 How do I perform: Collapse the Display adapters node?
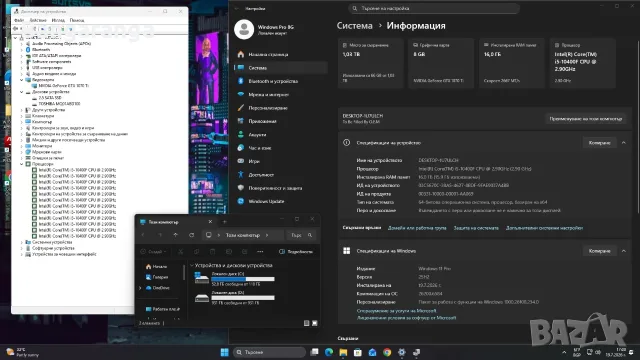click(22, 80)
